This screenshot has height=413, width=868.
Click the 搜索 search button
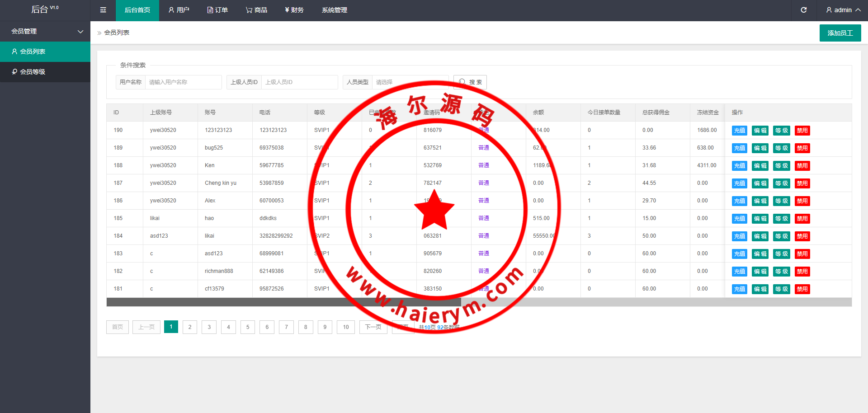tap(470, 82)
